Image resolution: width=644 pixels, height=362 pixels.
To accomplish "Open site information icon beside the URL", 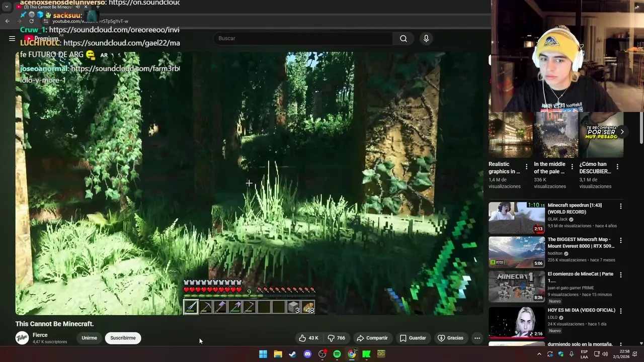I will coord(46,21).
